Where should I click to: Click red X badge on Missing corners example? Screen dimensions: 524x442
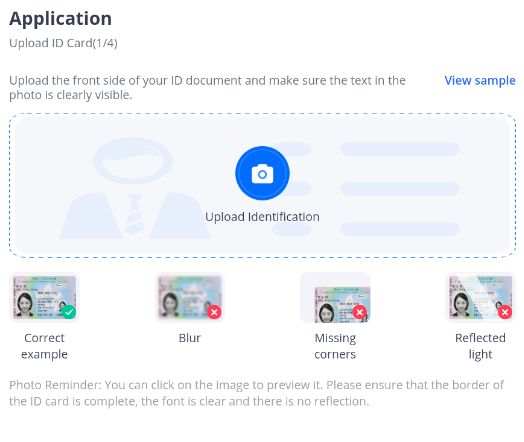(360, 312)
